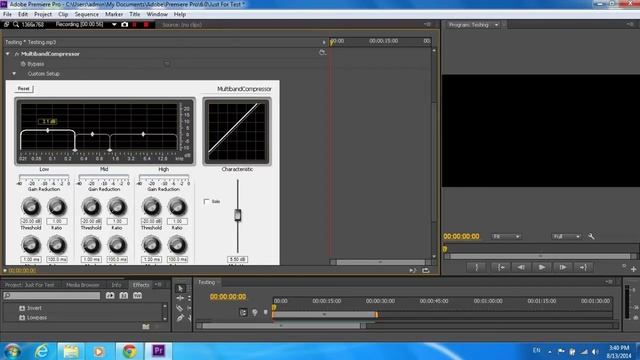Switch to the Info tab

tap(116, 285)
